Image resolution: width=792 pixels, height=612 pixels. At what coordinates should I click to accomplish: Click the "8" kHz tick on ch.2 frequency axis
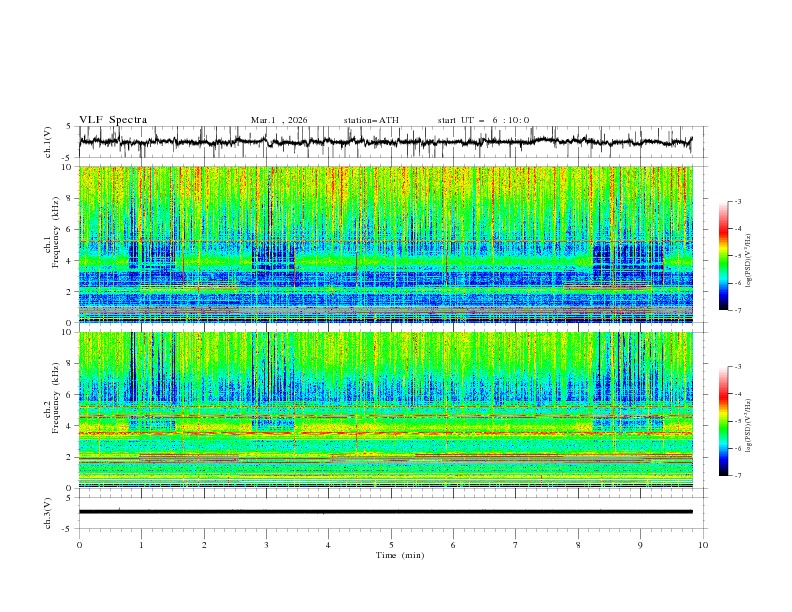click(x=70, y=364)
